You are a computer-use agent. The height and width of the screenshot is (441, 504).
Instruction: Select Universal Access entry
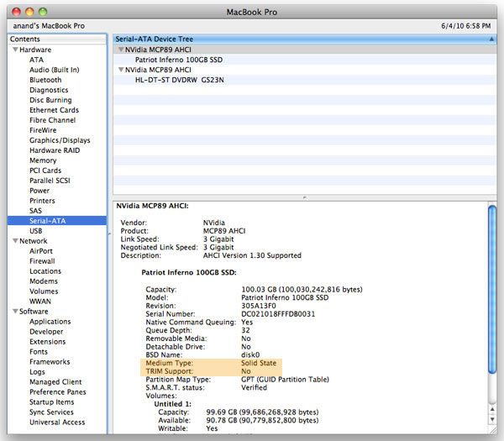tap(57, 422)
